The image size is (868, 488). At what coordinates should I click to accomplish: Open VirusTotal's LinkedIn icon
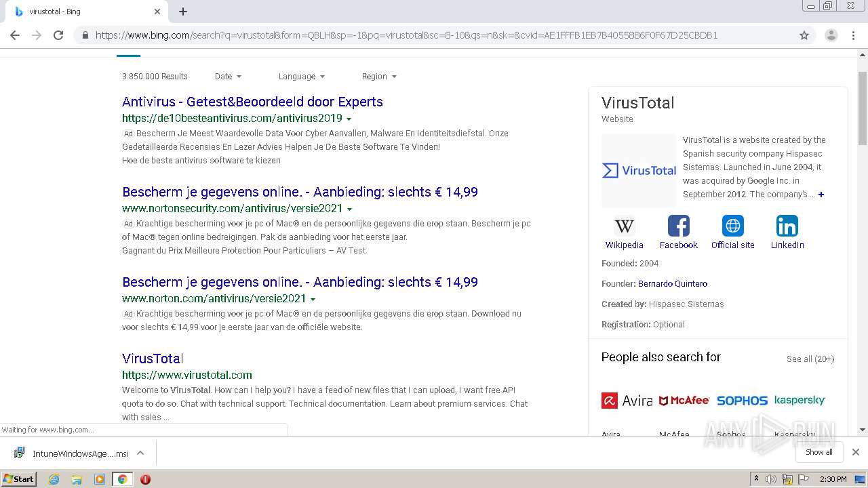(x=787, y=226)
